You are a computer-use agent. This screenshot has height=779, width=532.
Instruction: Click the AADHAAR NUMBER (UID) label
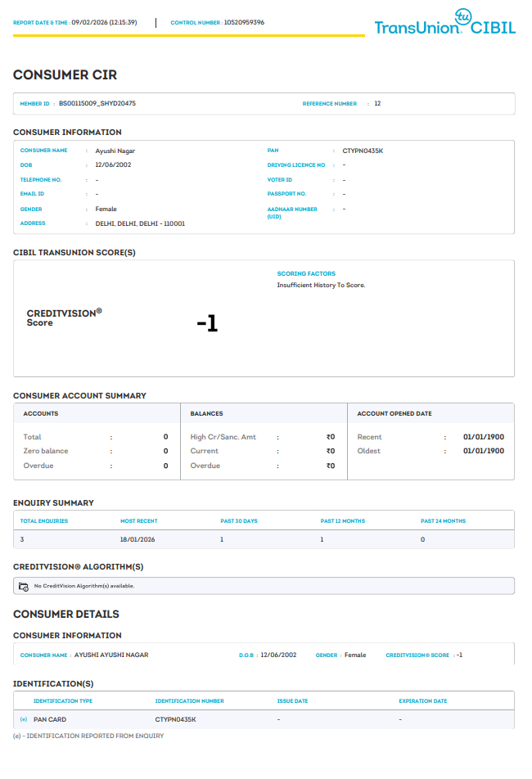[x=292, y=213]
